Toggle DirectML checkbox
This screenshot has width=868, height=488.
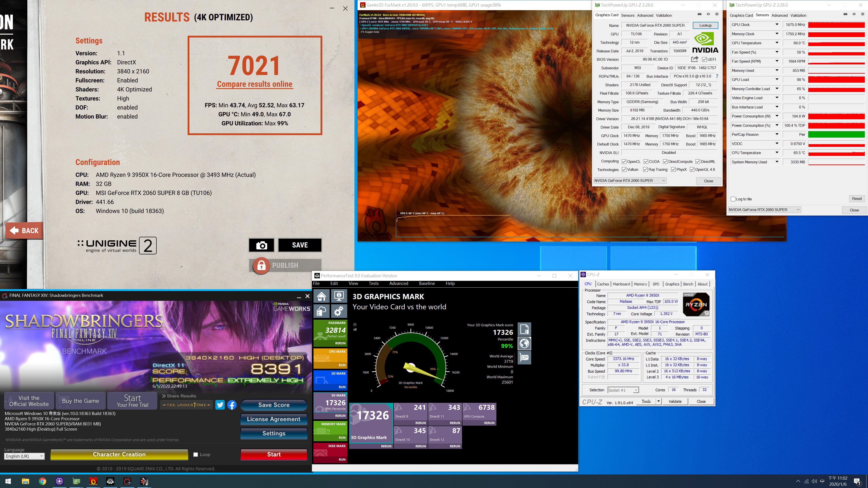(x=698, y=162)
